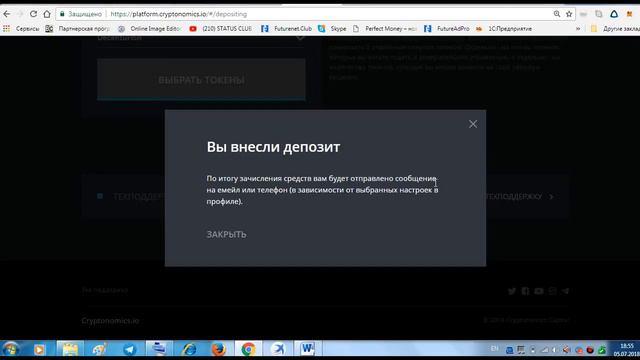Open YouTube icon in page footer
The image size is (640, 360).
tap(539, 291)
